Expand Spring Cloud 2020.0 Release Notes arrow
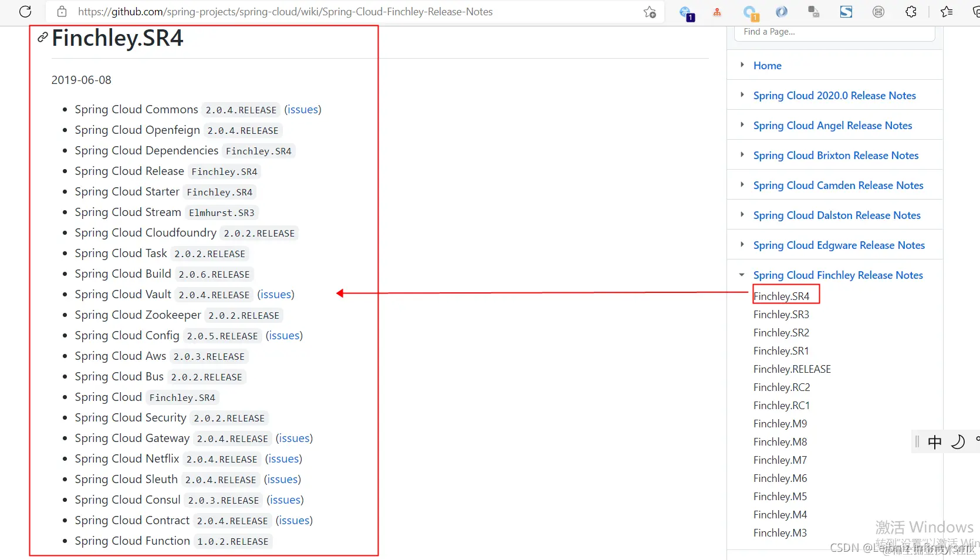980x560 pixels. point(742,95)
